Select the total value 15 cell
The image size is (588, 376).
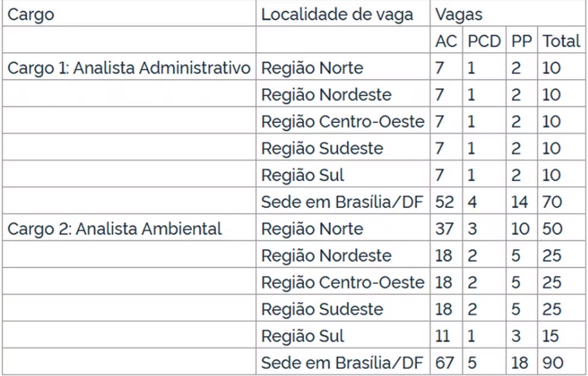551,336
